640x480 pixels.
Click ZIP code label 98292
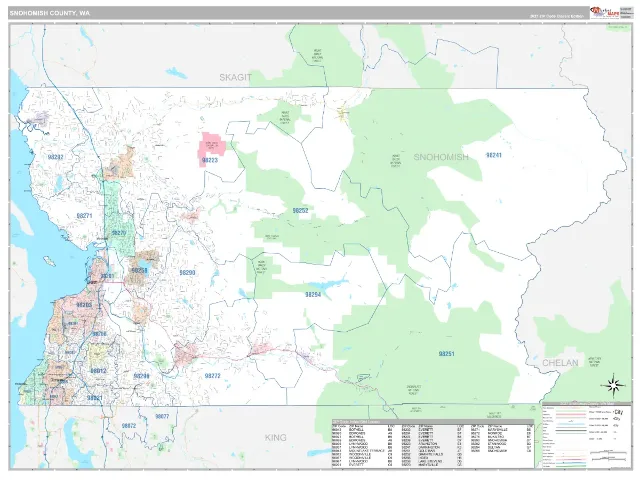tap(56, 157)
